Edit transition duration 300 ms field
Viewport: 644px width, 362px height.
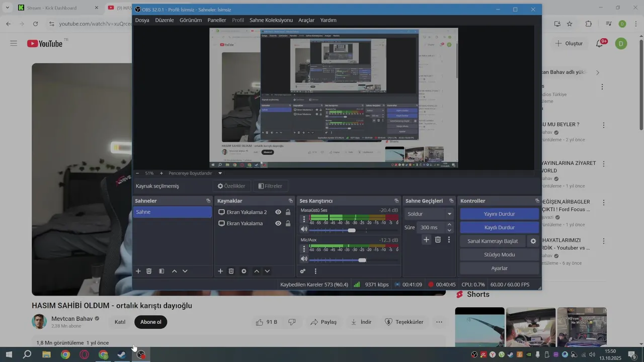[431, 227]
